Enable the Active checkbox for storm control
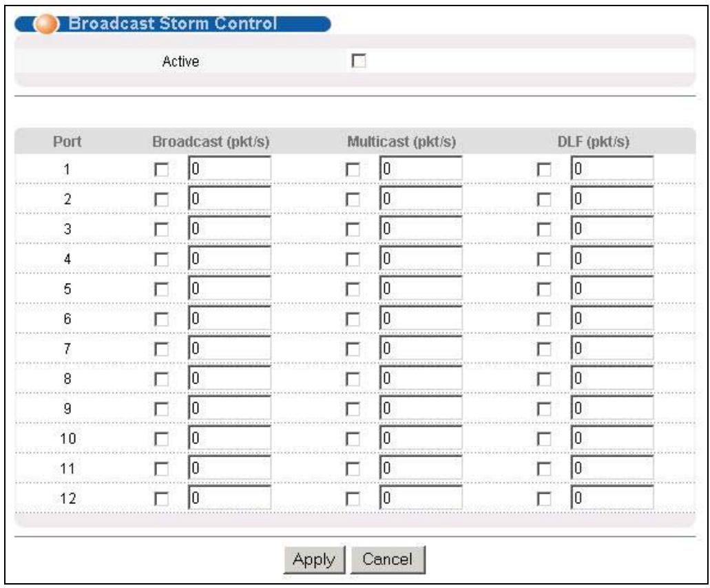The height and width of the screenshot is (588, 710). (359, 61)
